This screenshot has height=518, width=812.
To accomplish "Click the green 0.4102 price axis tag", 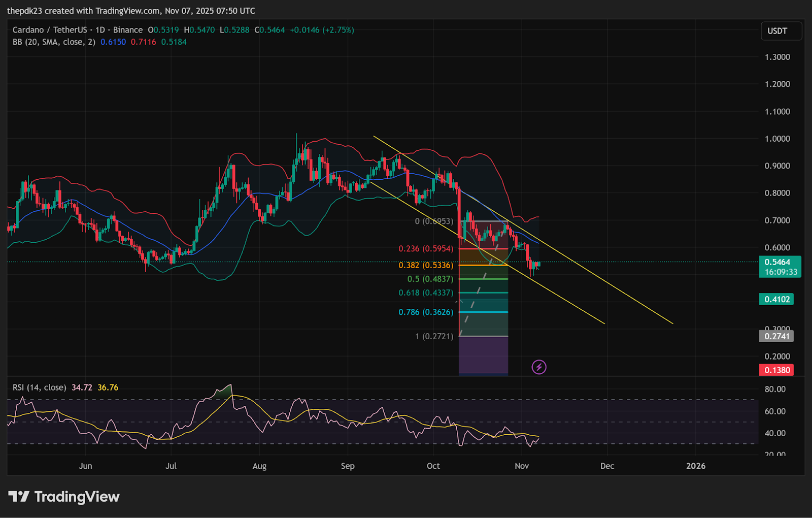I will pyautogui.click(x=776, y=300).
